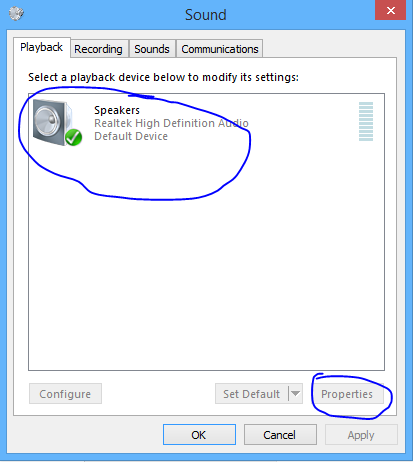The width and height of the screenshot is (413, 462).
Task: Click the Speakers volume level meter
Action: click(366, 121)
